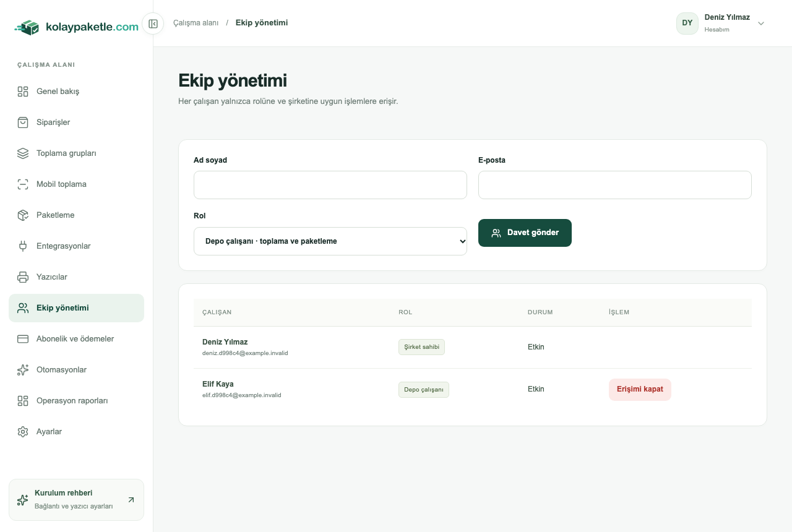Open Deniz Yılmaz account menu chevron
The height and width of the screenshot is (532, 792).
(x=761, y=24)
